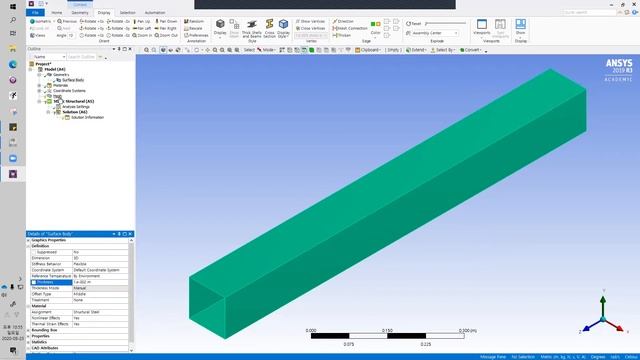Click Thicken edge option
The image size is (640, 360).
(342, 35)
